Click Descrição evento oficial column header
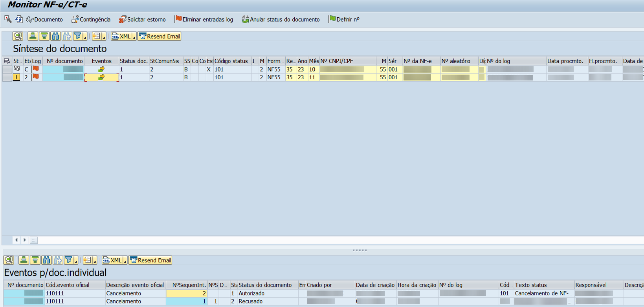Screen dimensions: 644x307 point(135,285)
